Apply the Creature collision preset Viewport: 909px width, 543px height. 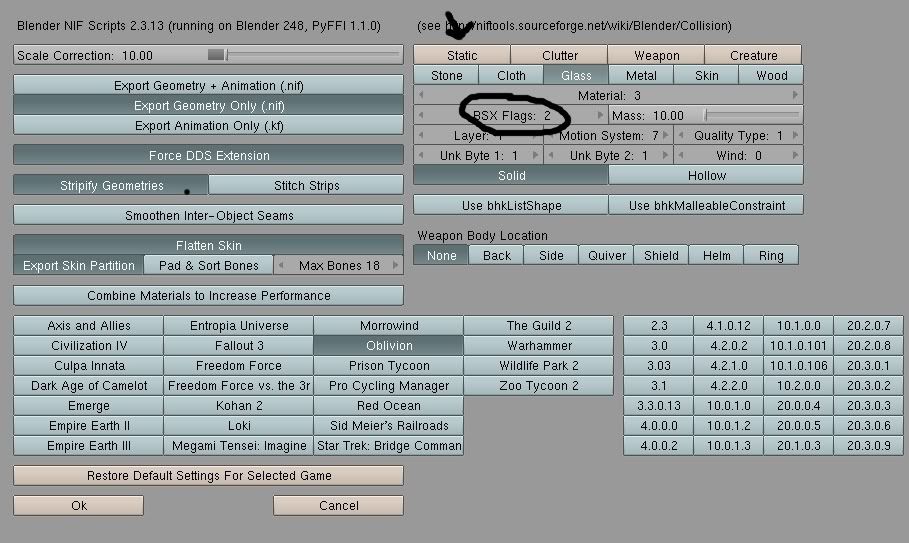click(x=754, y=55)
